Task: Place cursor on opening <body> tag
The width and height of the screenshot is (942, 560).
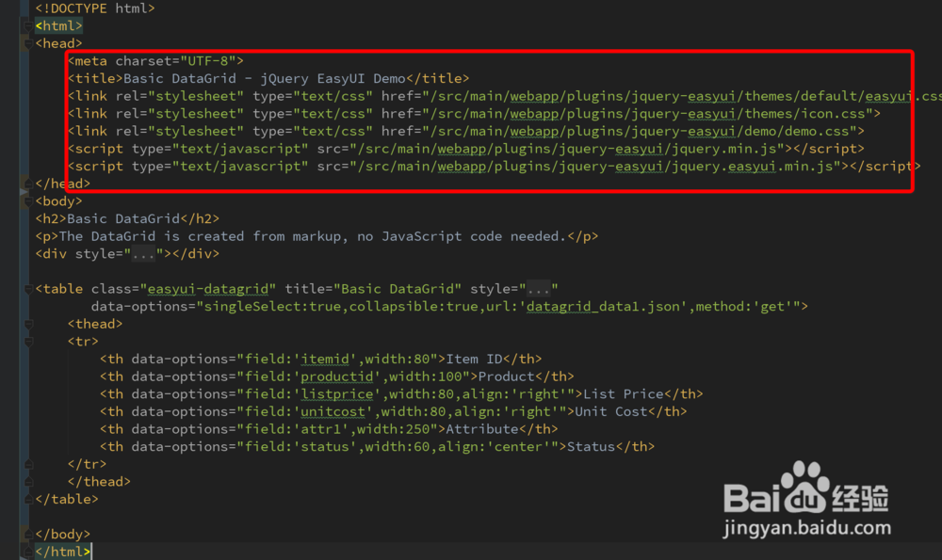Action: pos(58,201)
